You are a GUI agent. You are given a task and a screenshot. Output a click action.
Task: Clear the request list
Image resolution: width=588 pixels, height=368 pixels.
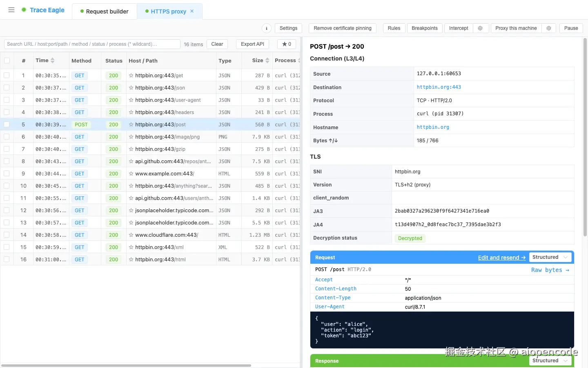click(217, 44)
